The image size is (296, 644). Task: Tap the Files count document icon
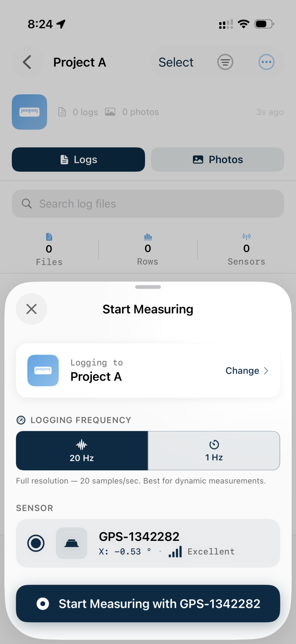click(49, 237)
